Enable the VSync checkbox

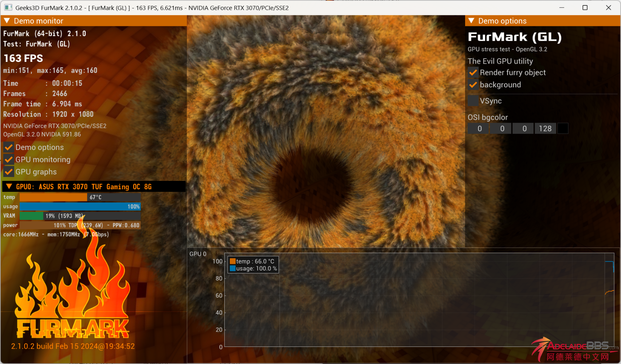473,101
